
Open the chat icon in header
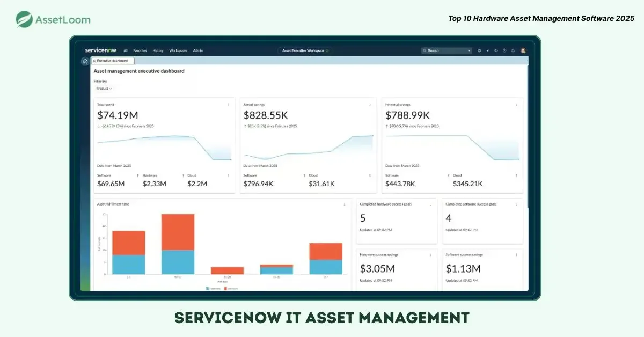pos(496,50)
